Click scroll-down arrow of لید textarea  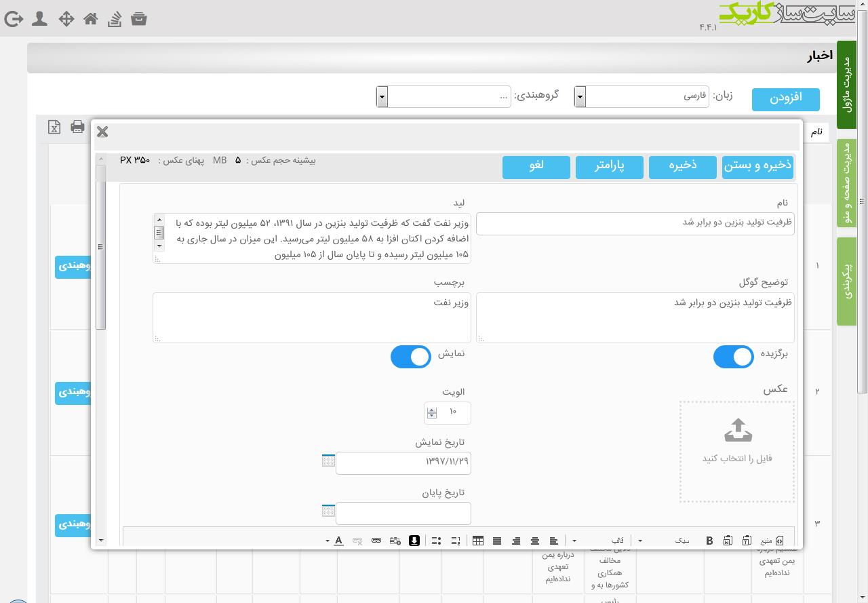(159, 246)
